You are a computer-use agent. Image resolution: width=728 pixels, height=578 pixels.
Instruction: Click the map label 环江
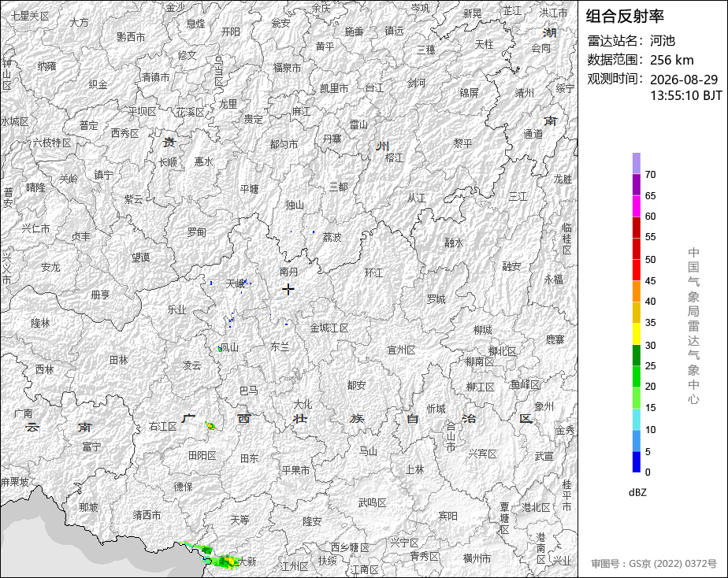[373, 272]
